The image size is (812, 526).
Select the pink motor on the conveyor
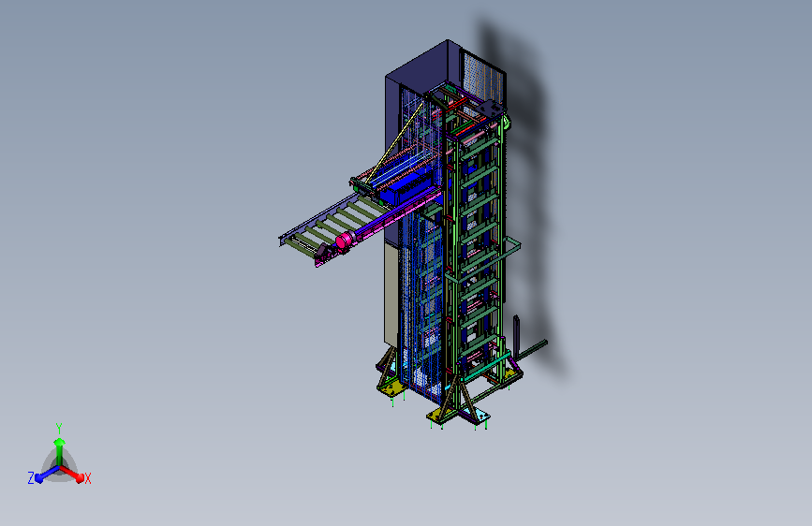(345, 240)
